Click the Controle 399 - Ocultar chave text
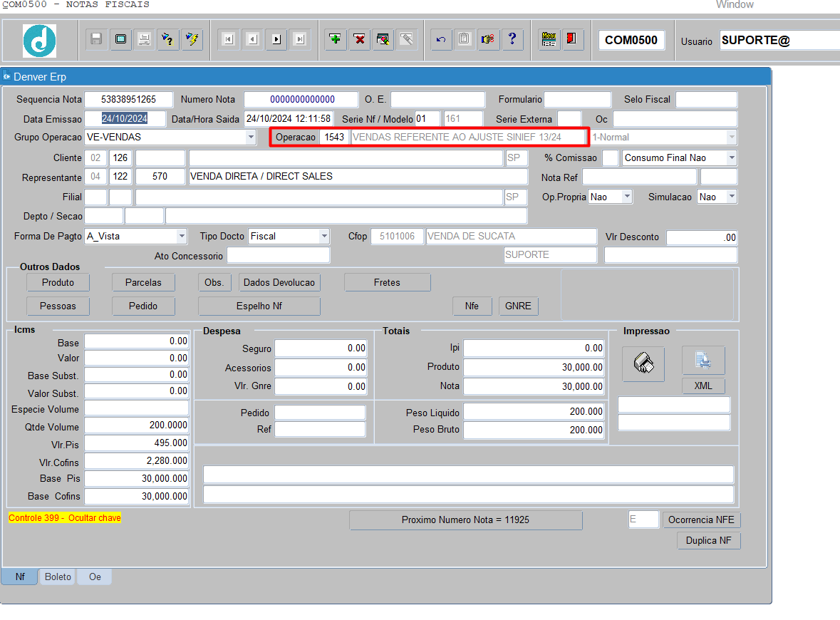The width and height of the screenshot is (840, 620). (65, 517)
